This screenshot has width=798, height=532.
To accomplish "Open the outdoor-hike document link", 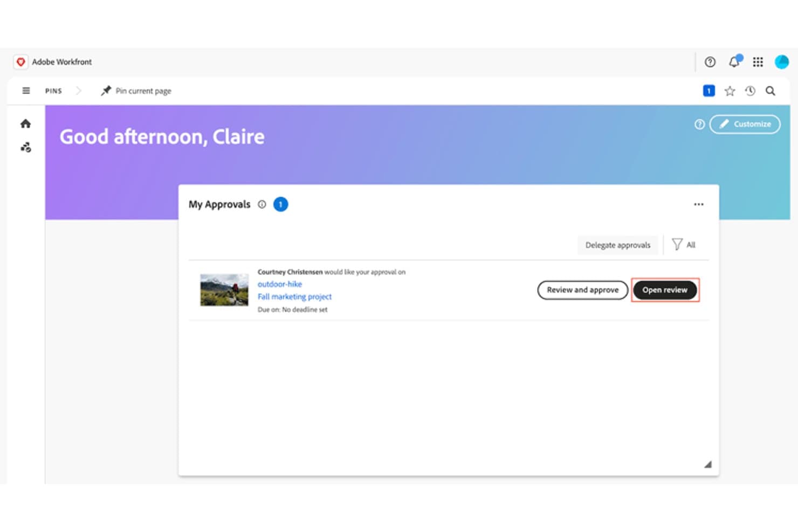I will [280, 284].
